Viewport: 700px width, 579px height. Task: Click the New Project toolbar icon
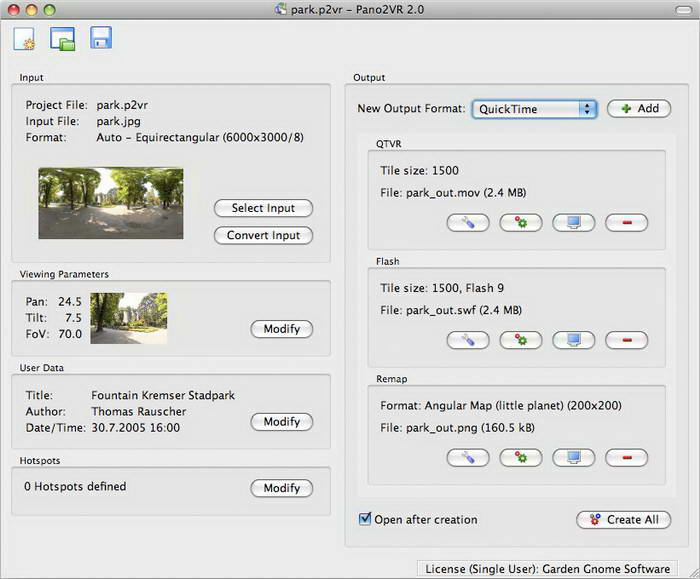[x=24, y=40]
